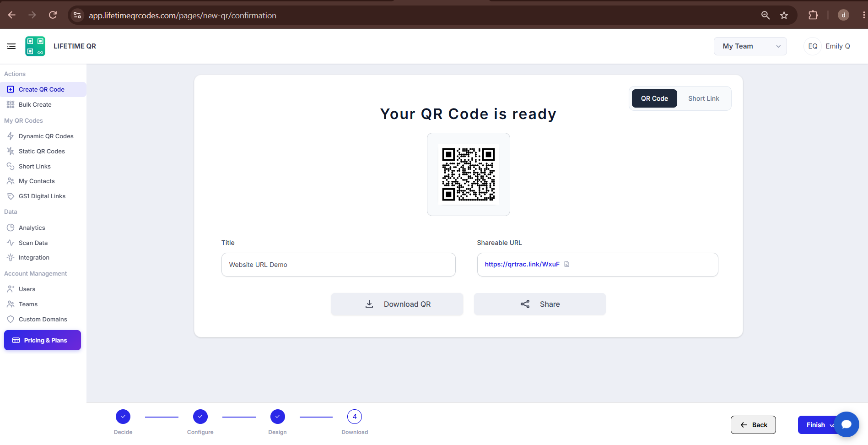Click the browser address bar URL
Screen dimensions: 868x445
coord(183,15)
